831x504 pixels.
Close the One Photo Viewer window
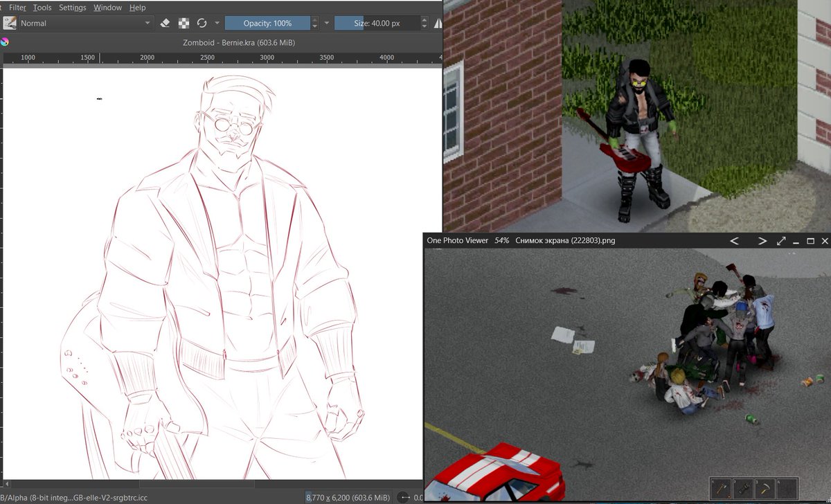tap(824, 240)
